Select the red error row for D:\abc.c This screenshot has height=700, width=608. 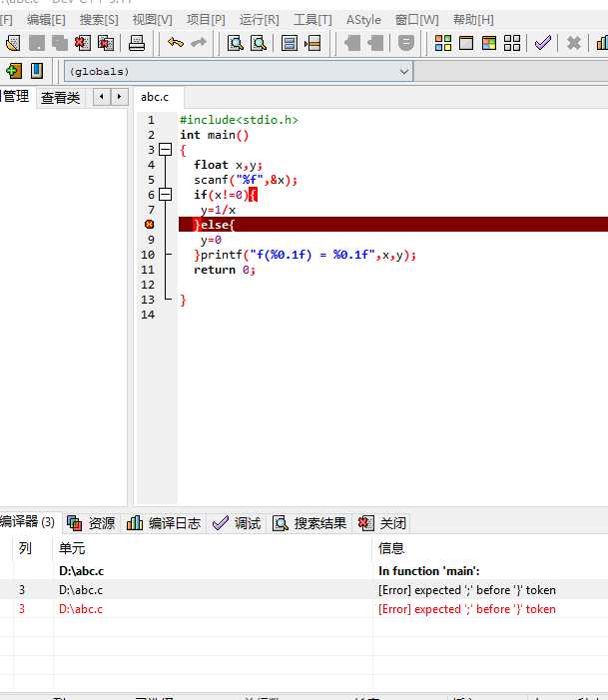click(x=304, y=609)
